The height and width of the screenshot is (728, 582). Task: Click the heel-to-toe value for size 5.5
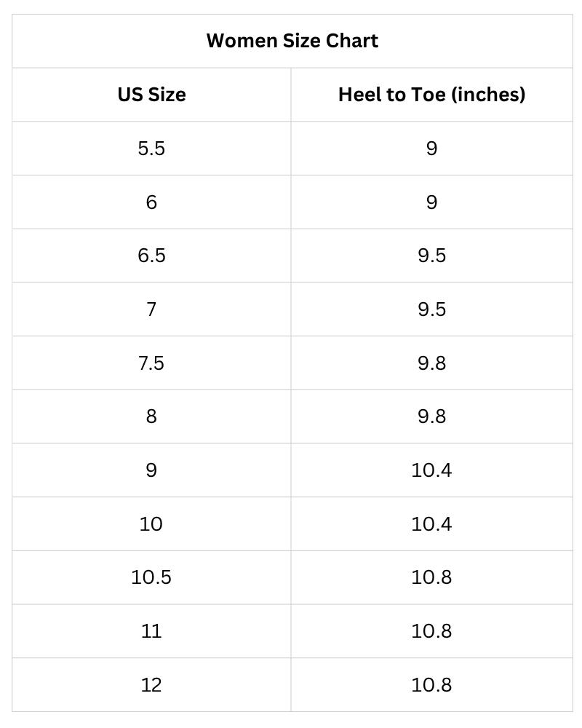431,149
